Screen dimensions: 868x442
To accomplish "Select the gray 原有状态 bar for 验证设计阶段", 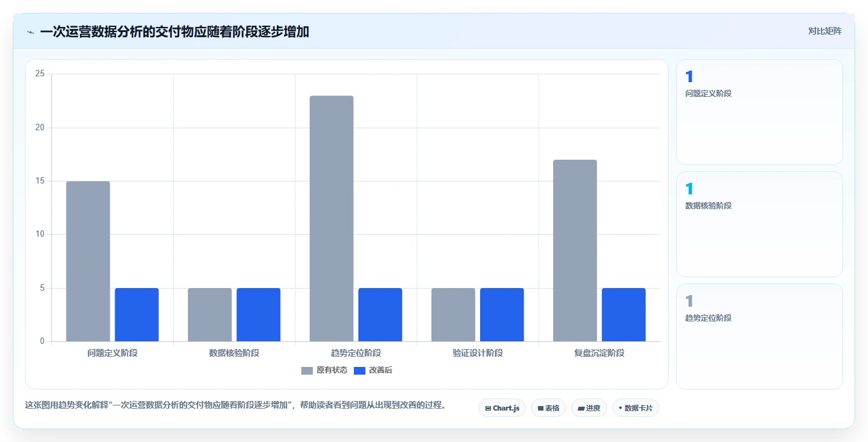I will click(453, 314).
